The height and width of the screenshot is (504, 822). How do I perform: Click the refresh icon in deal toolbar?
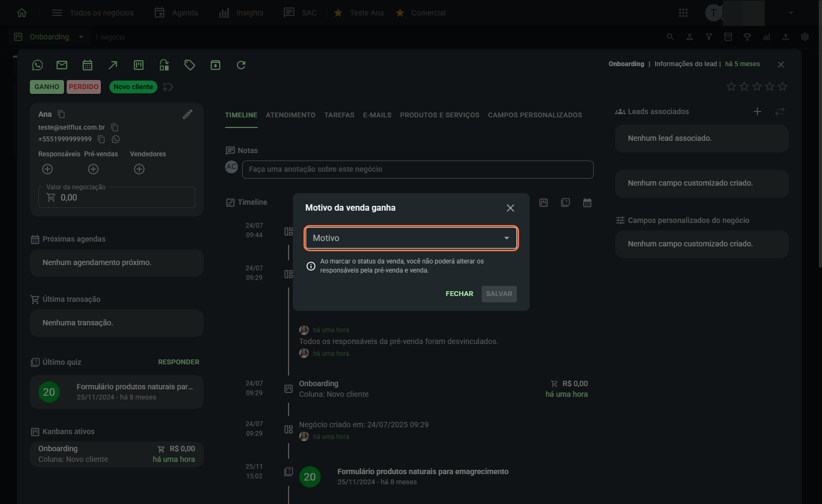pos(241,65)
